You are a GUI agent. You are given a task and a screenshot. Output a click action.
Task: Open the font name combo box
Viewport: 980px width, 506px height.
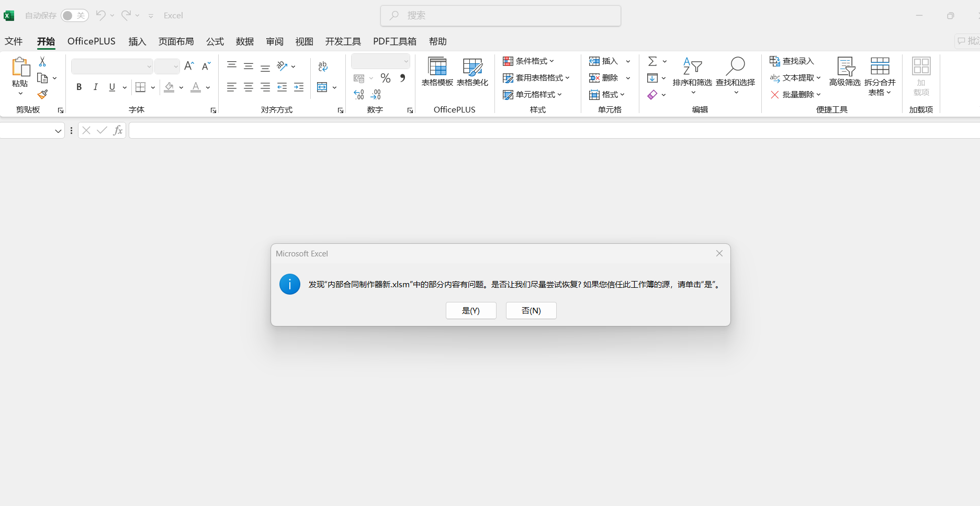point(112,66)
